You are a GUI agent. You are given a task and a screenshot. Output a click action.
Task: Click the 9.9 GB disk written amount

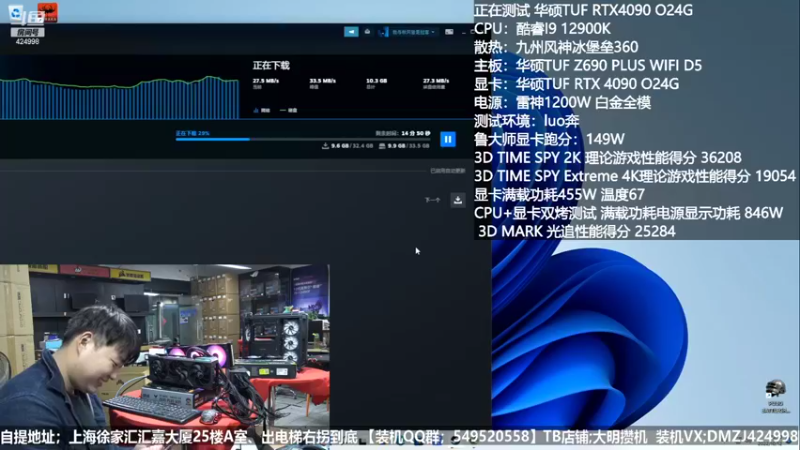tap(396, 146)
